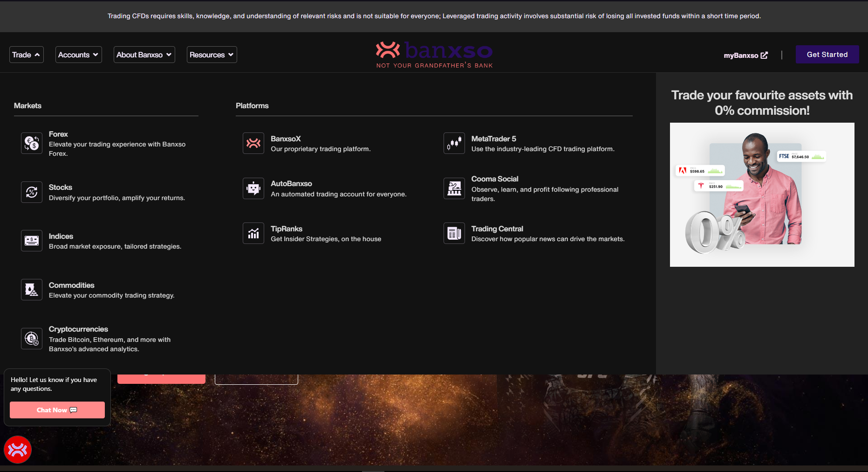868x472 pixels.
Task: Click the Trading Central news icon
Action: [454, 233]
